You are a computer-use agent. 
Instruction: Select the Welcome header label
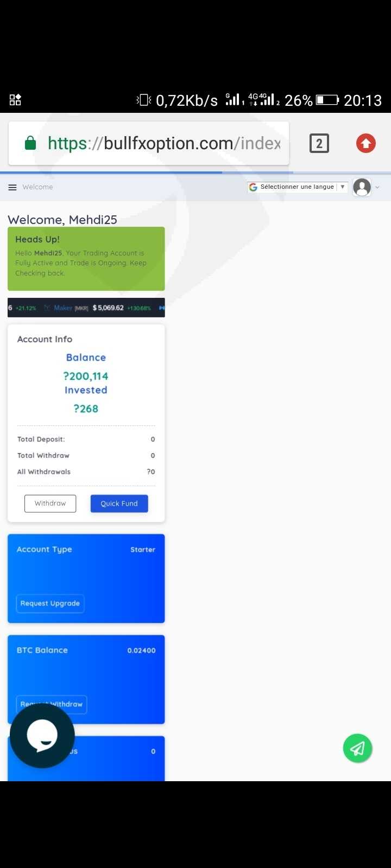pyautogui.click(x=37, y=187)
